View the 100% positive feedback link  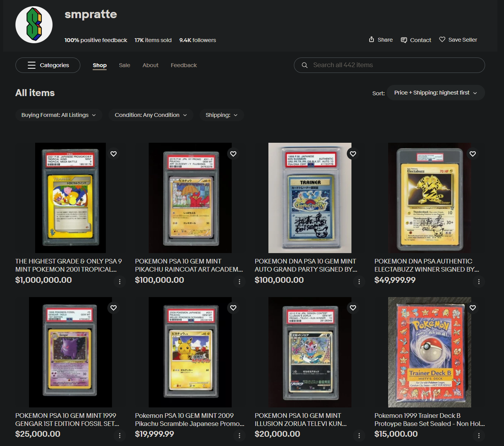click(x=96, y=40)
